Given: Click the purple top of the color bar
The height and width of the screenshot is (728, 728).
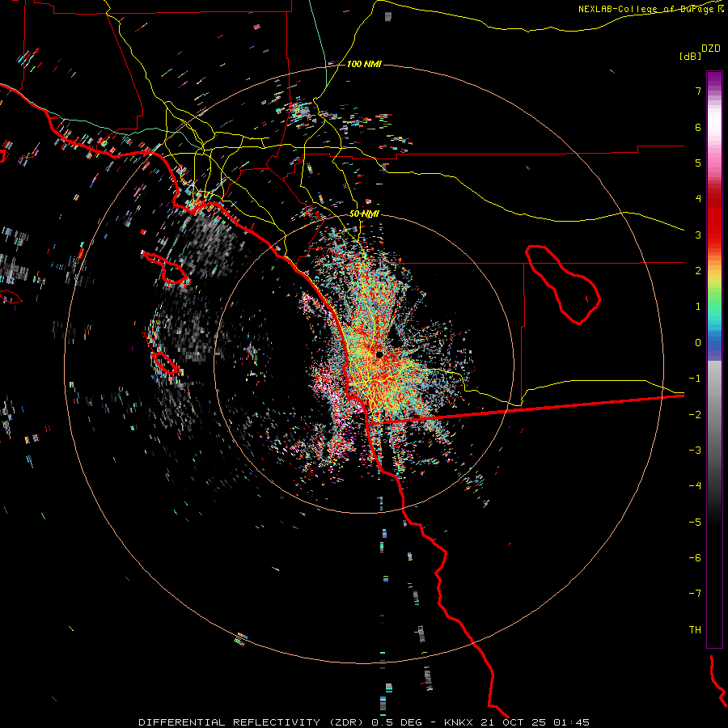Looking at the screenshot, I should (x=714, y=78).
